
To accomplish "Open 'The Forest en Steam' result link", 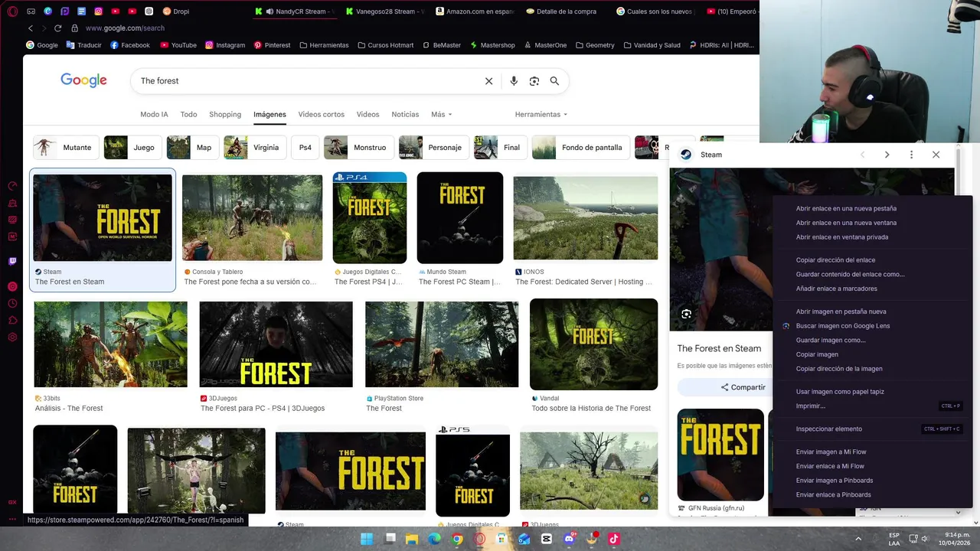I will pos(70,282).
